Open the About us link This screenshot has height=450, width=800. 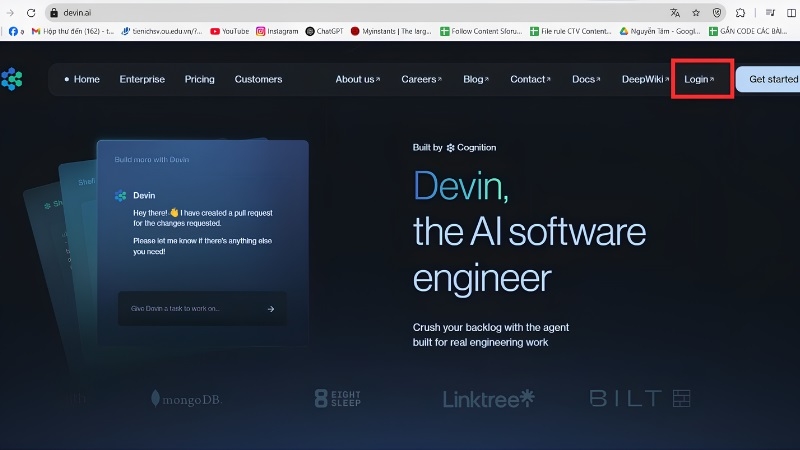(x=358, y=79)
